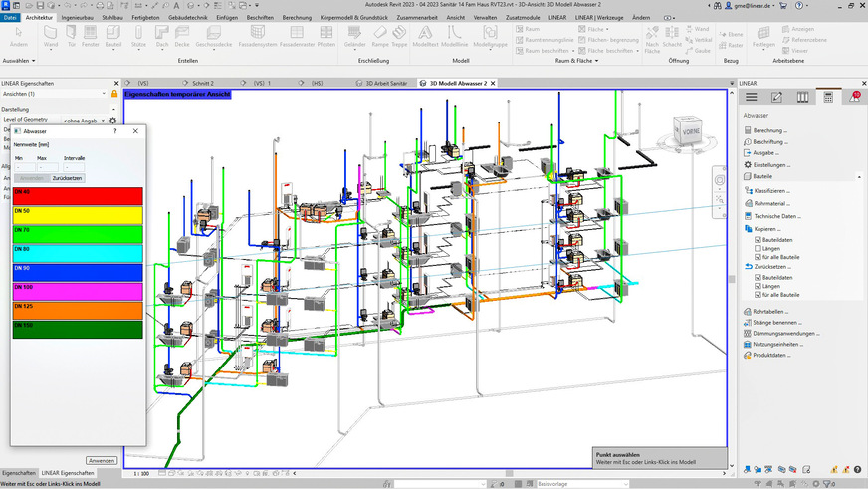Open Berechnung in the Abwasser panel
868x489 pixels.
(769, 130)
